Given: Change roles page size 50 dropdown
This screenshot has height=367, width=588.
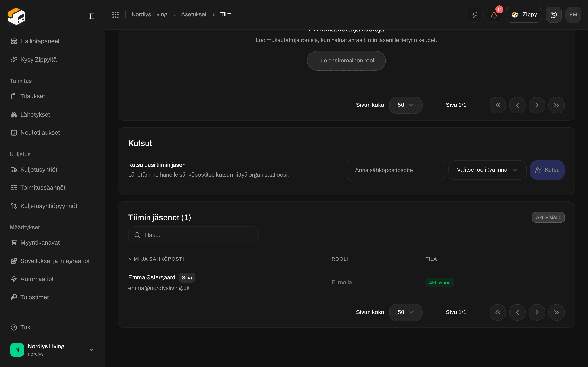Looking at the screenshot, I should pyautogui.click(x=405, y=105).
